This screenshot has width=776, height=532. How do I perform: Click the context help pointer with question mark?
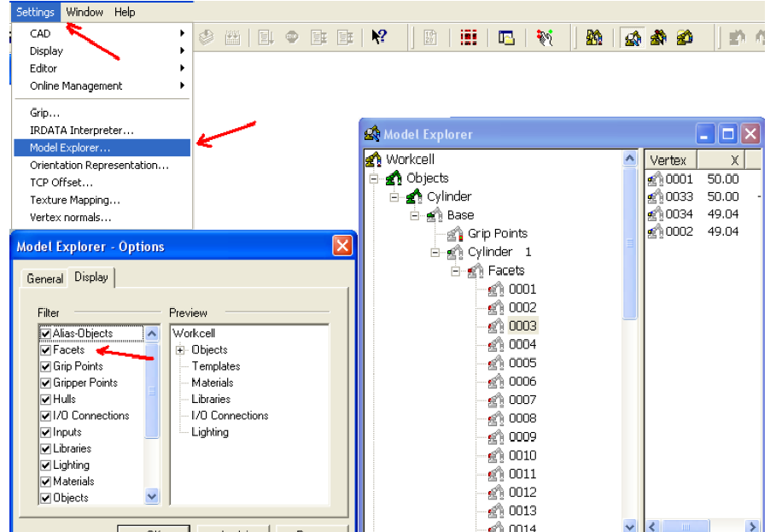379,37
